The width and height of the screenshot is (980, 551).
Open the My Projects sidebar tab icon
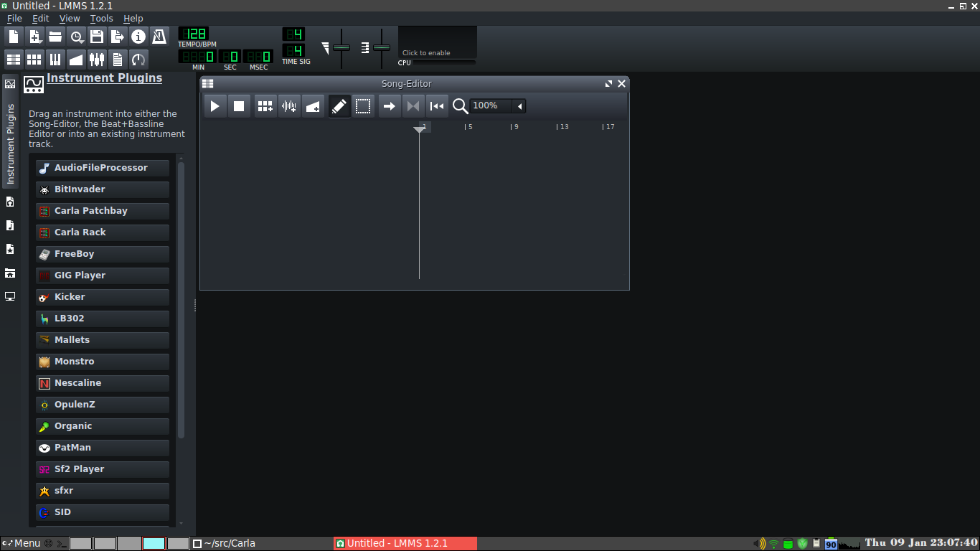[10, 202]
